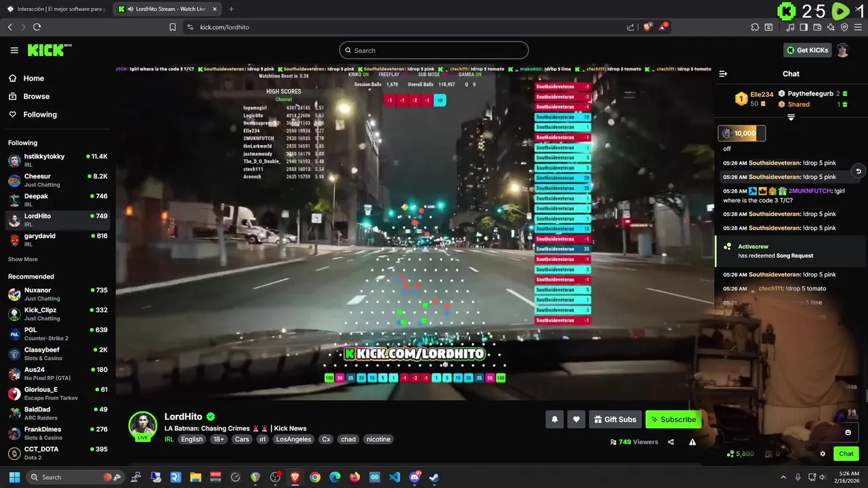Screen dimensions: 868x488
Task: Open CCT_DOTA recommended channel
Action: pos(58,453)
